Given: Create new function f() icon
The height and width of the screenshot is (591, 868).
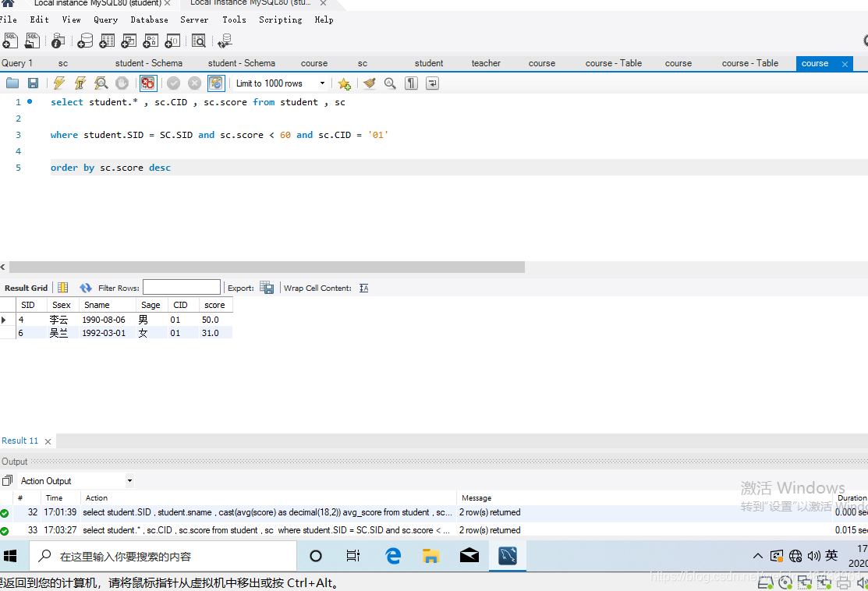Looking at the screenshot, I should click(172, 41).
